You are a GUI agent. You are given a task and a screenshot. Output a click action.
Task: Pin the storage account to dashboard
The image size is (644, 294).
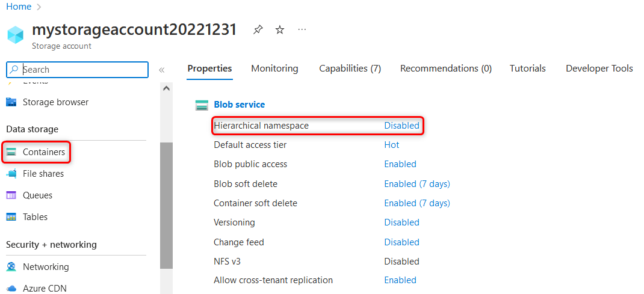click(258, 29)
